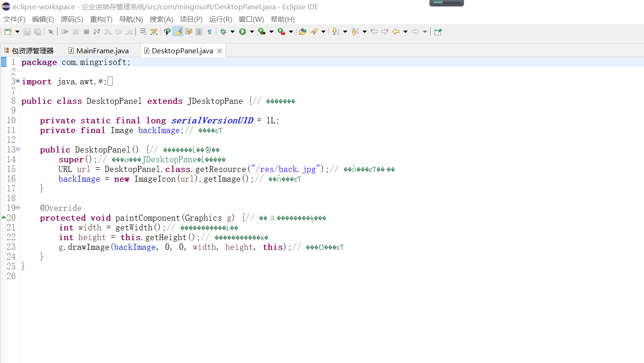Open the 帮助(H) menu

(283, 19)
